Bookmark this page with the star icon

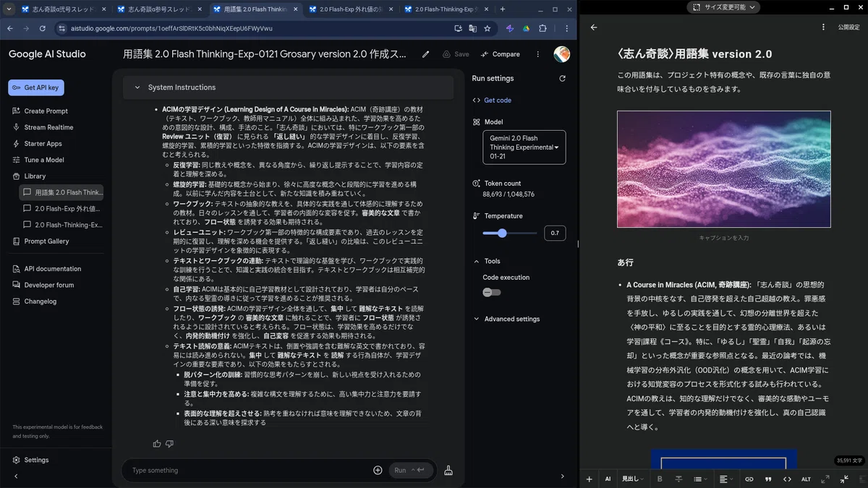click(488, 28)
